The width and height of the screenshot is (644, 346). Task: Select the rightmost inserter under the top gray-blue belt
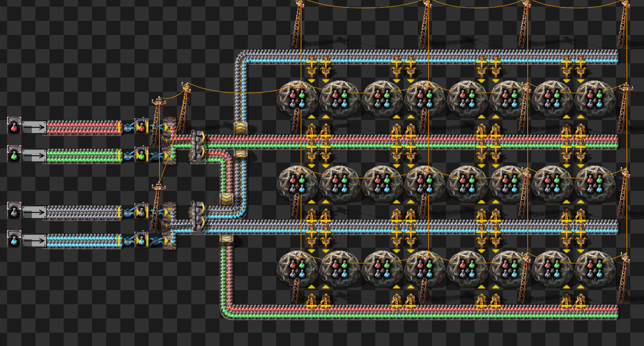pos(580,70)
